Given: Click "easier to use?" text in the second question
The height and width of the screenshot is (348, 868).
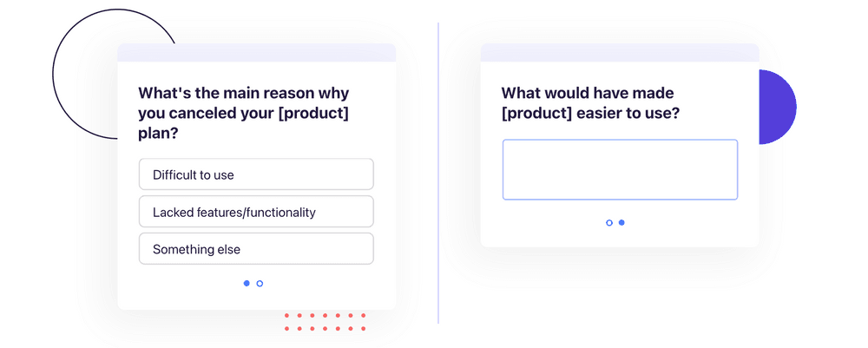Looking at the screenshot, I should 628,113.
